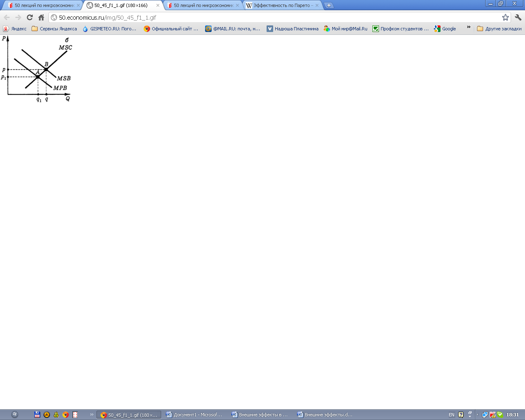Open the Google bookmark
This screenshot has width=525, height=420.
445,29
